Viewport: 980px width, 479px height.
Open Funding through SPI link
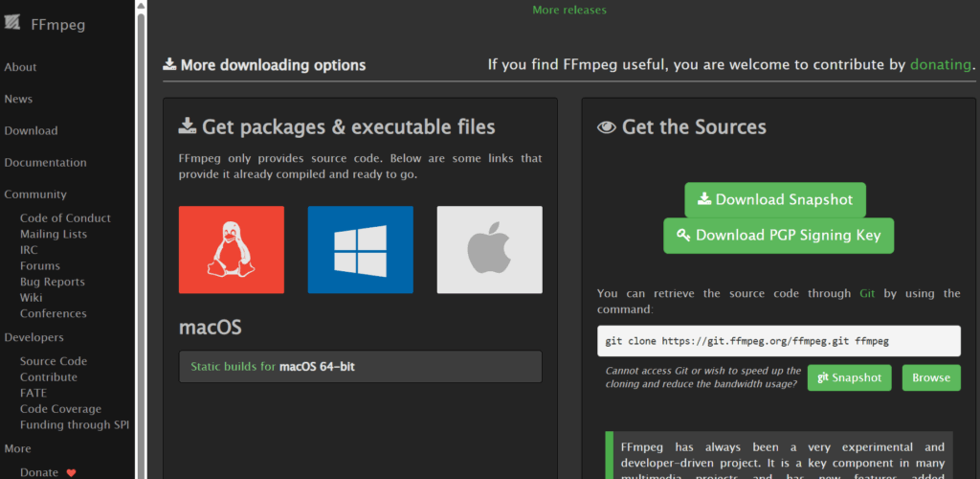click(75, 425)
